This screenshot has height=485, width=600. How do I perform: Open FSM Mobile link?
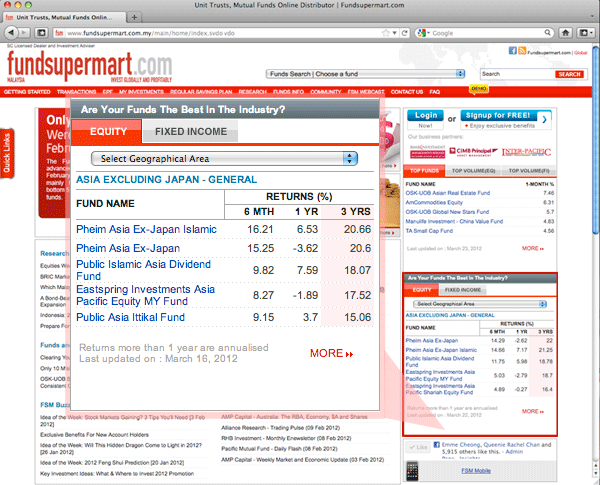pyautogui.click(x=476, y=471)
